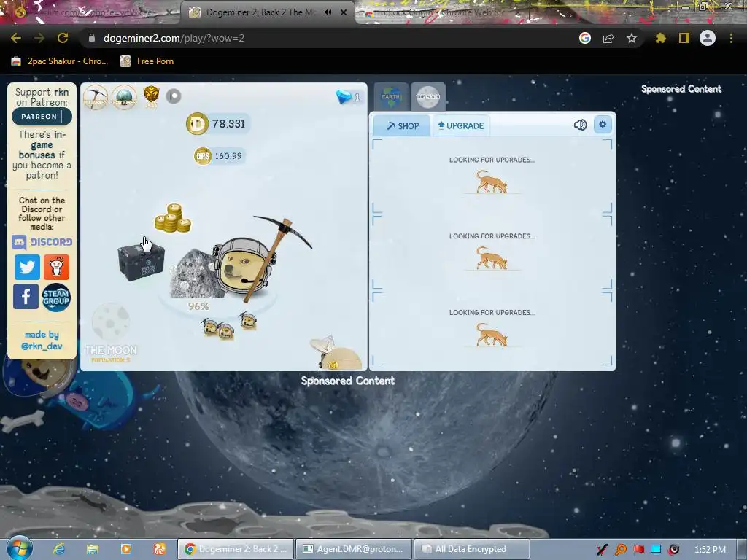Click the gray flag achievements icon
The width and height of the screenshot is (747, 560).
pyautogui.click(x=174, y=96)
